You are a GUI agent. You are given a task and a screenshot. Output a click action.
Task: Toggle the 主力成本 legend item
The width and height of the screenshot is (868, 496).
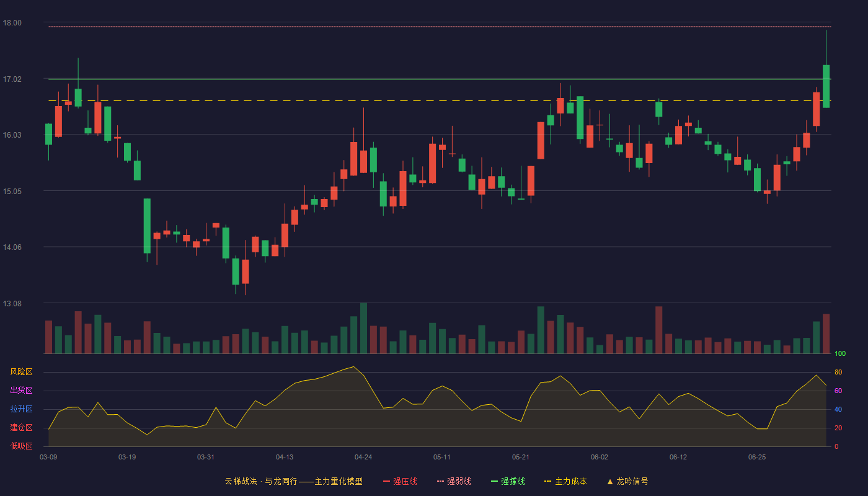pyautogui.click(x=565, y=481)
